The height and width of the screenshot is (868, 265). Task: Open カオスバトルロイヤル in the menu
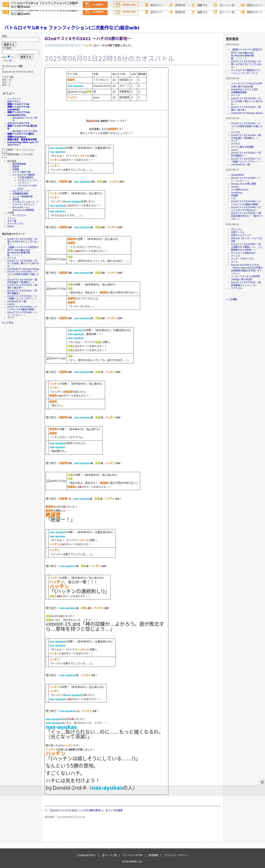[19, 123]
